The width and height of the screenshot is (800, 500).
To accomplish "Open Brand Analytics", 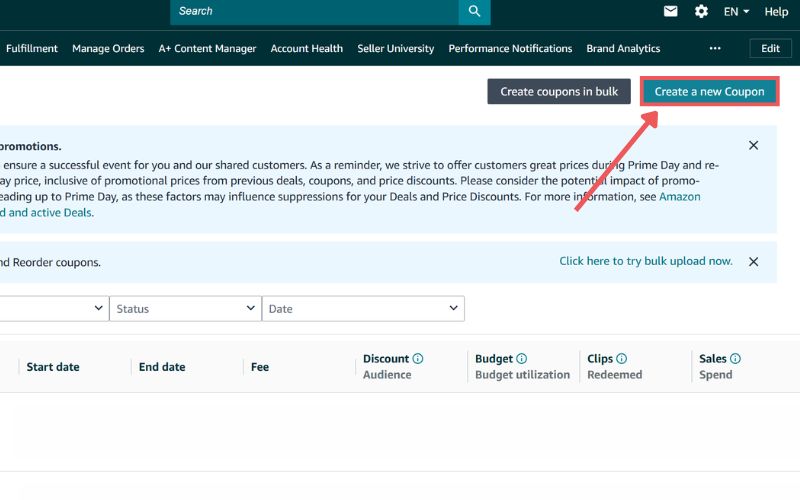I will click(623, 48).
